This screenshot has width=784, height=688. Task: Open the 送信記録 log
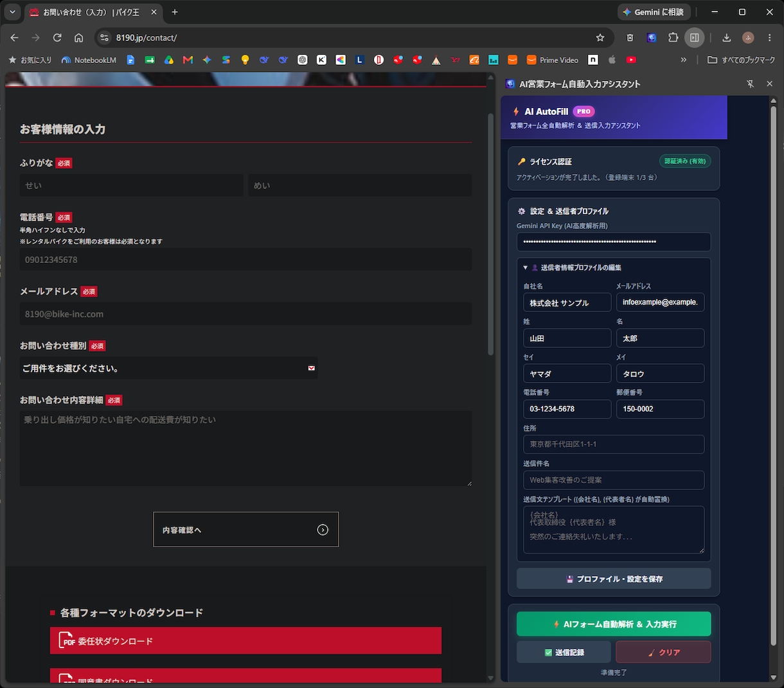(564, 652)
